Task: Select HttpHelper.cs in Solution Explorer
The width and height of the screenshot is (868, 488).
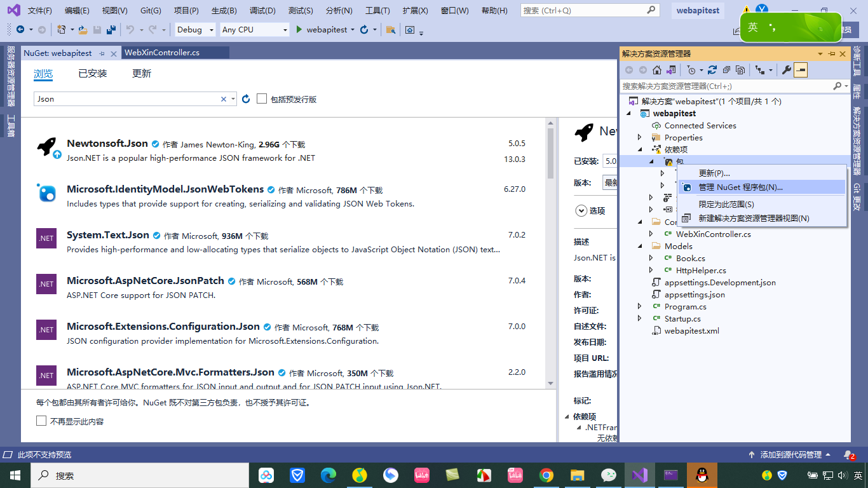Action: (x=701, y=270)
